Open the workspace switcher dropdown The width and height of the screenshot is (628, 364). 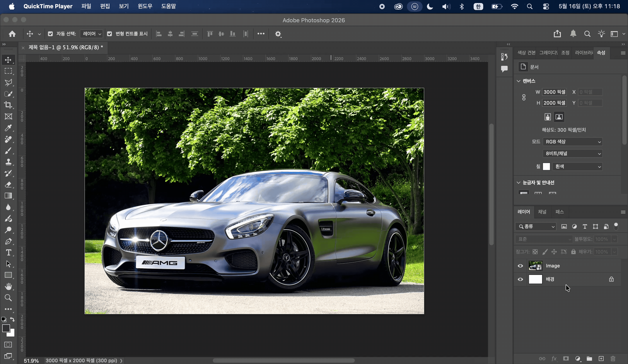click(x=617, y=34)
